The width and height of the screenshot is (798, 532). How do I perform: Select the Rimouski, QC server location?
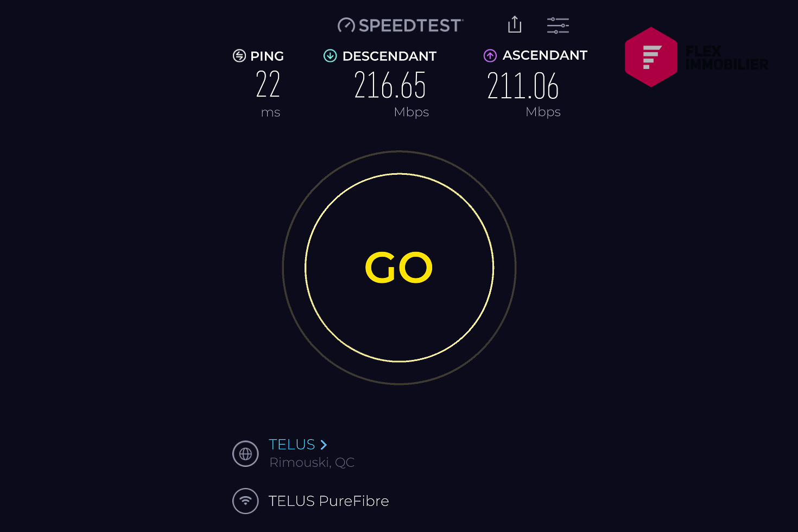tap(312, 463)
